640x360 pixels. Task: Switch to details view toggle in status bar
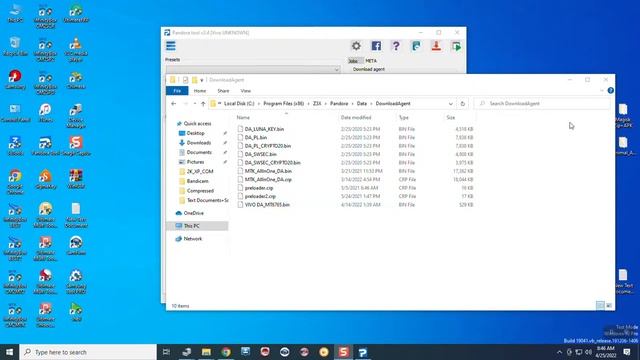[x=600, y=305]
